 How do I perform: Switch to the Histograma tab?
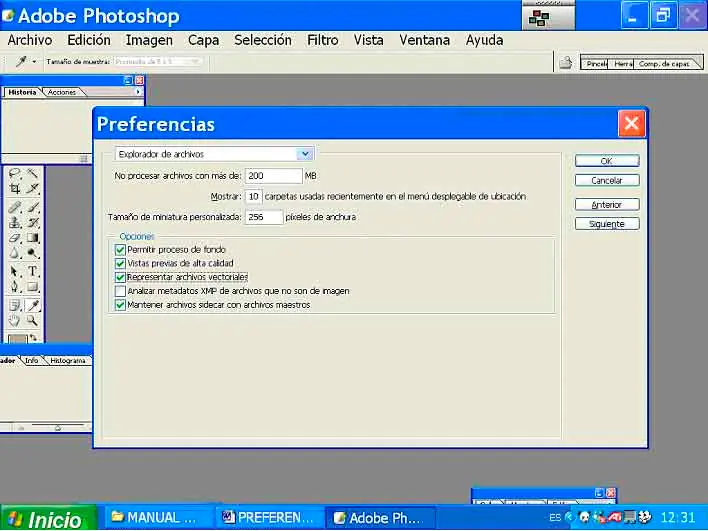pyautogui.click(x=68, y=360)
